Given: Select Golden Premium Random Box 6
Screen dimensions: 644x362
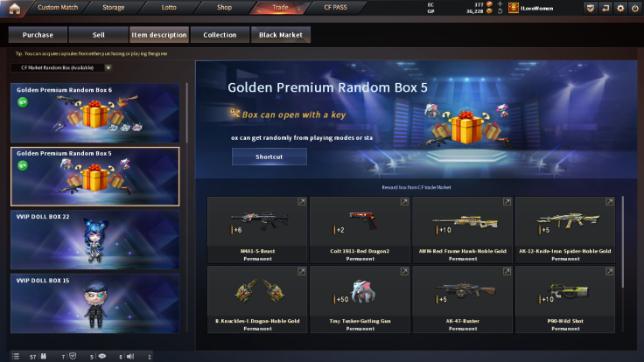Looking at the screenshot, I should [x=94, y=113].
